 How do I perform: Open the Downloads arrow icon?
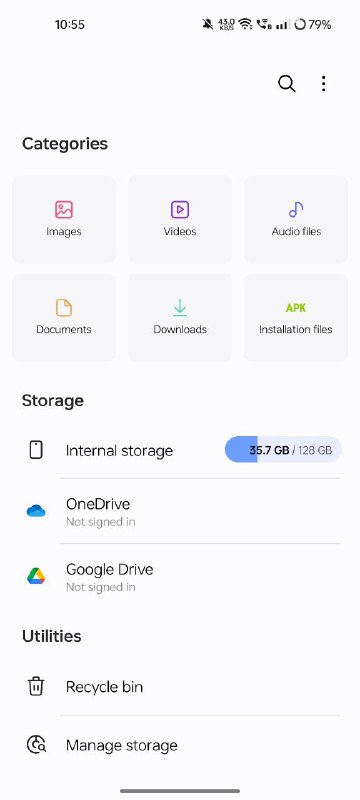point(180,308)
